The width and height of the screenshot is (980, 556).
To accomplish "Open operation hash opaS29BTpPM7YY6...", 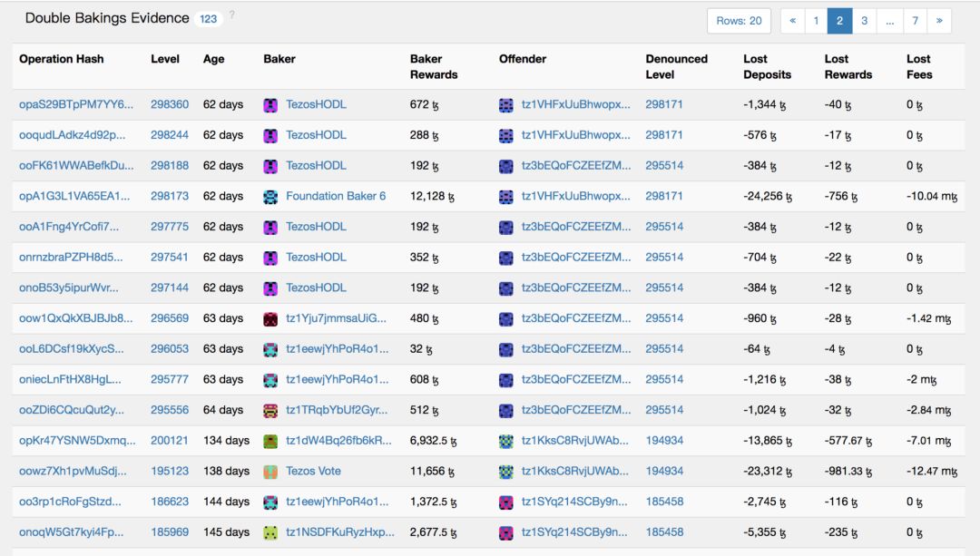I will (75, 104).
